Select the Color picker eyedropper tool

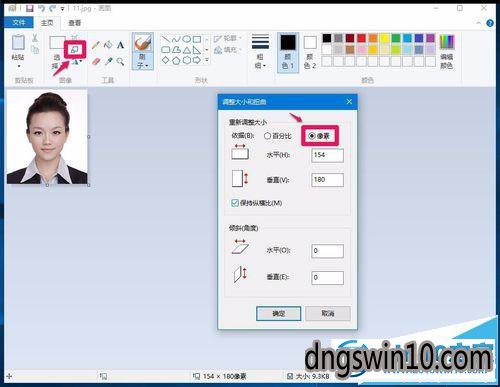pos(108,61)
